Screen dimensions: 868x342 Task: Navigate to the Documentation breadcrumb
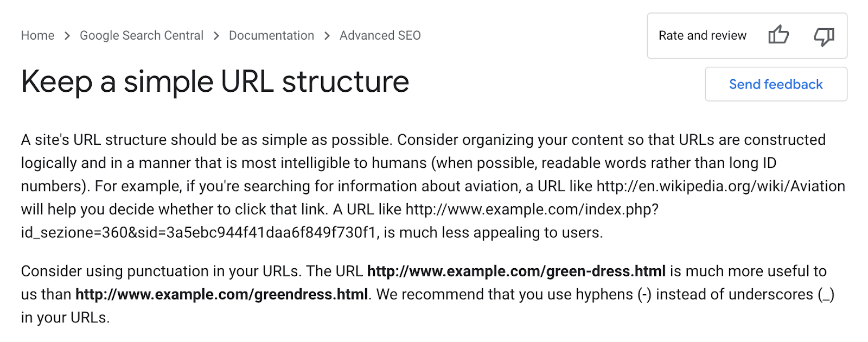point(271,35)
